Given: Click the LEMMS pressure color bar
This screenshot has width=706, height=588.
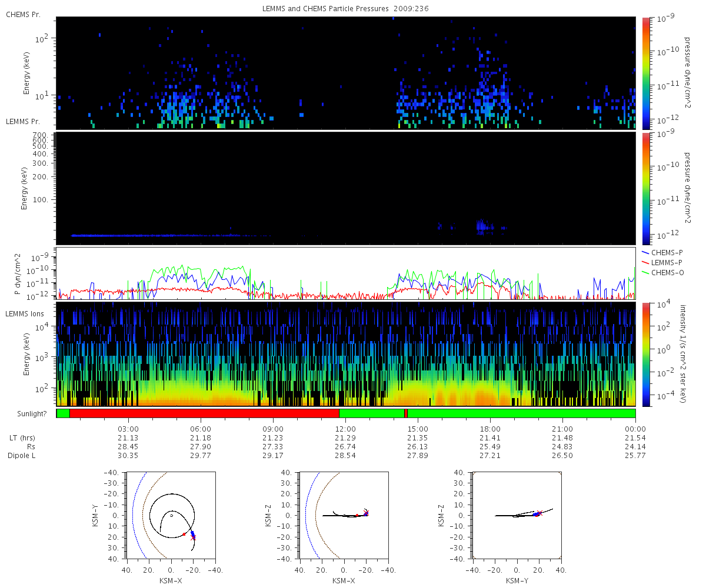Looking at the screenshot, I should click(646, 188).
